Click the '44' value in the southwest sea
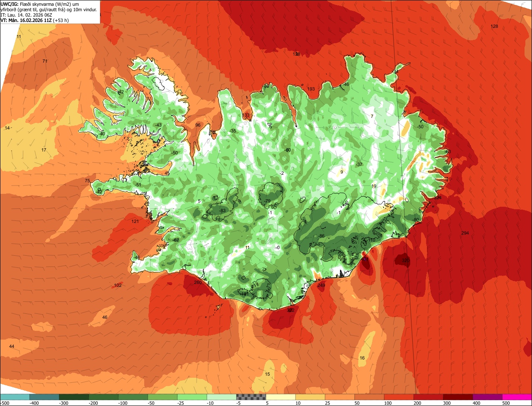This screenshot has height=406, width=532. click(x=12, y=347)
